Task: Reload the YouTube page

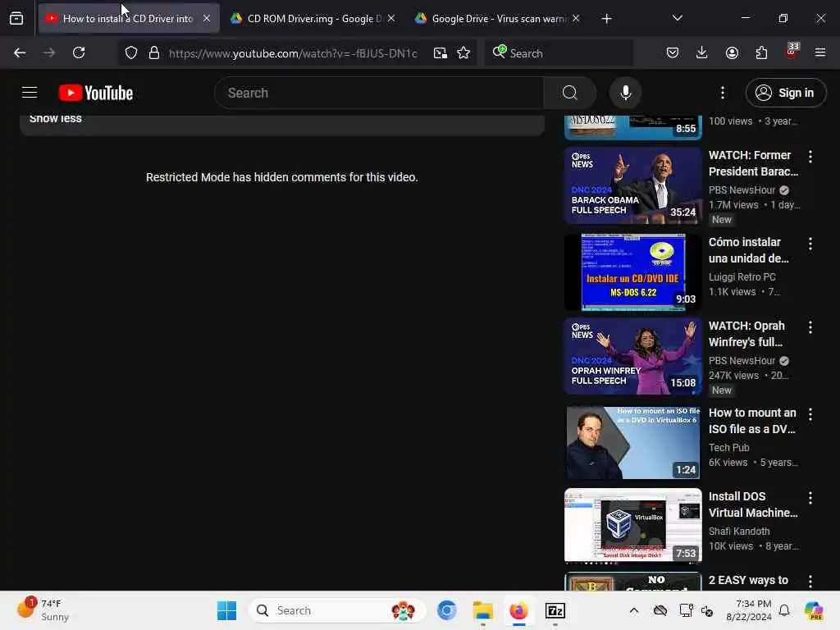Action: (79, 52)
